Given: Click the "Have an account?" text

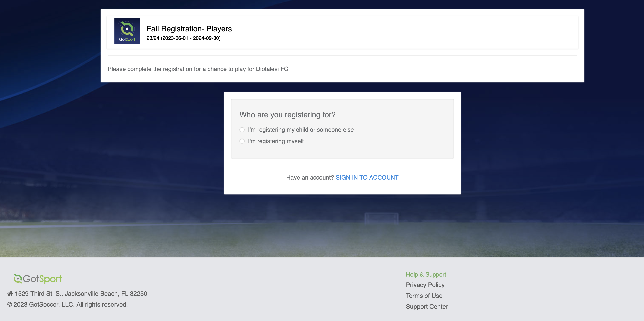Looking at the screenshot, I should point(310,177).
